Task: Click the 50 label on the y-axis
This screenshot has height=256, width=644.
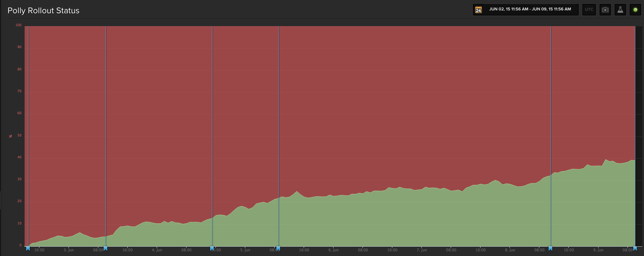Action: [x=19, y=135]
